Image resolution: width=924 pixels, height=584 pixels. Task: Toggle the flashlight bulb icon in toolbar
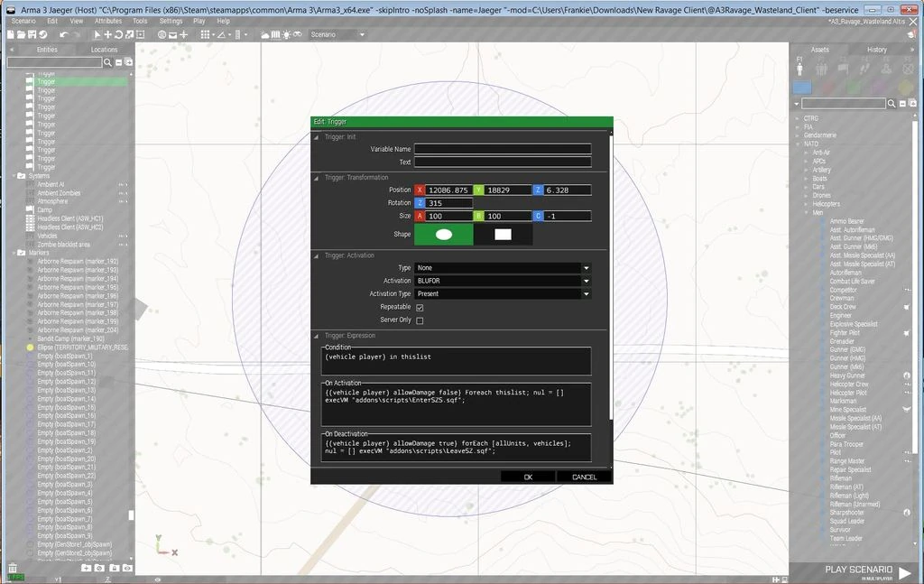[287, 34]
